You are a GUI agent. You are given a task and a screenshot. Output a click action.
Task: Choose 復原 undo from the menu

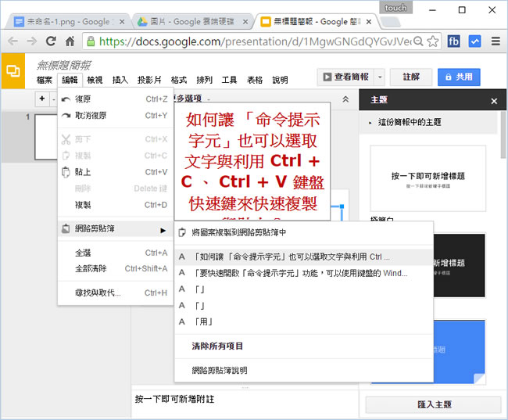(83, 99)
